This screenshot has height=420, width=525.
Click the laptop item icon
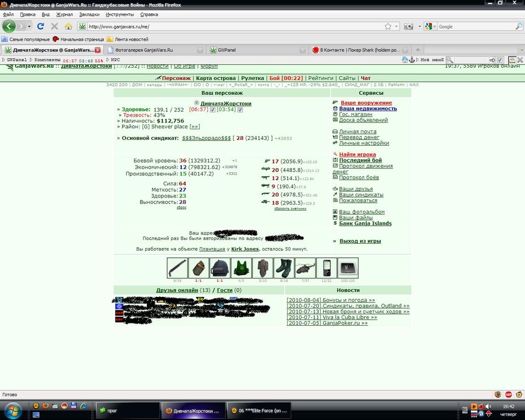(x=348, y=268)
